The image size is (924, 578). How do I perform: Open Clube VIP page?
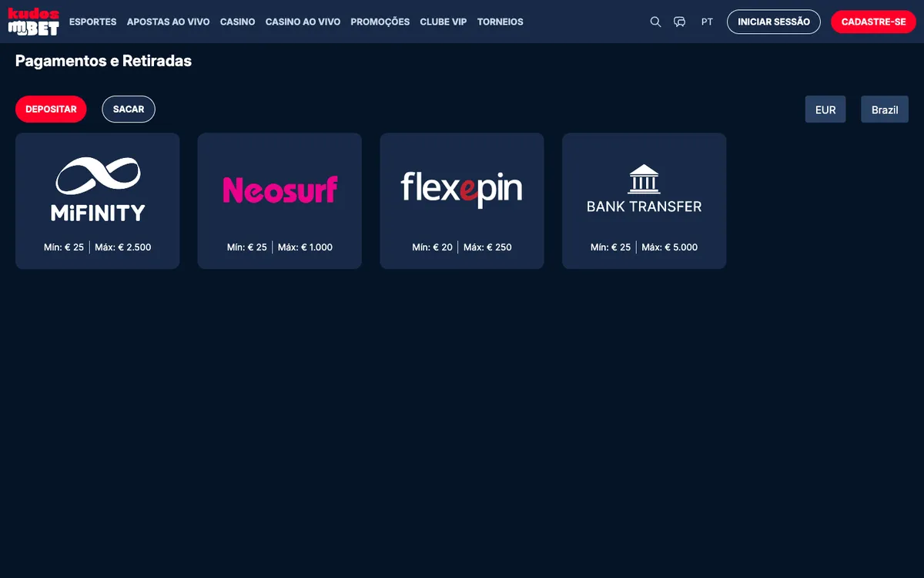(443, 22)
